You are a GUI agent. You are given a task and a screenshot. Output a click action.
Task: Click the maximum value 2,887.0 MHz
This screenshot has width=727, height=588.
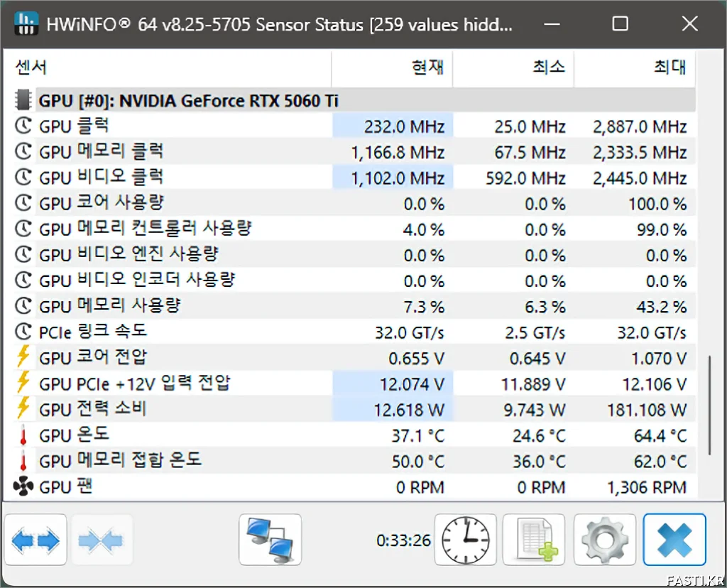pos(640,126)
